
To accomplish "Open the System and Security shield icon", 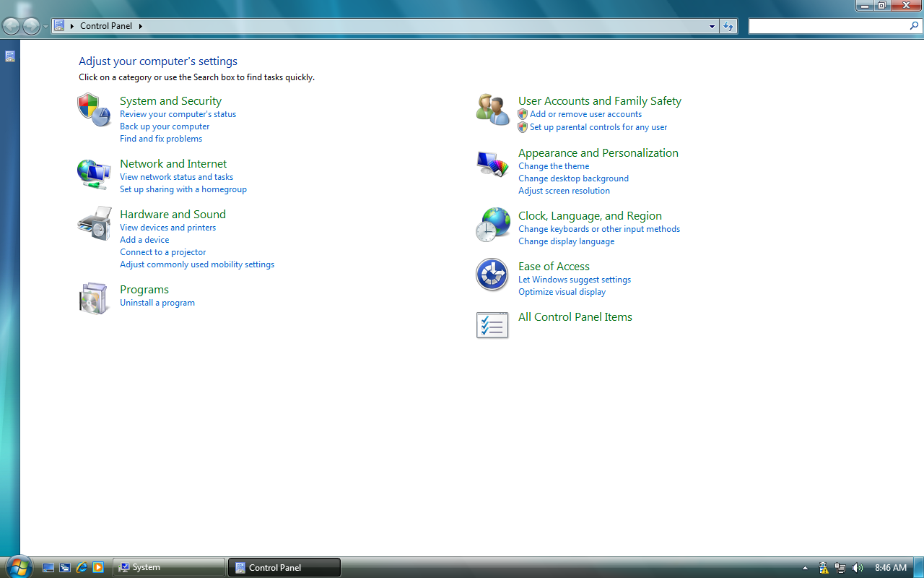I will click(94, 110).
